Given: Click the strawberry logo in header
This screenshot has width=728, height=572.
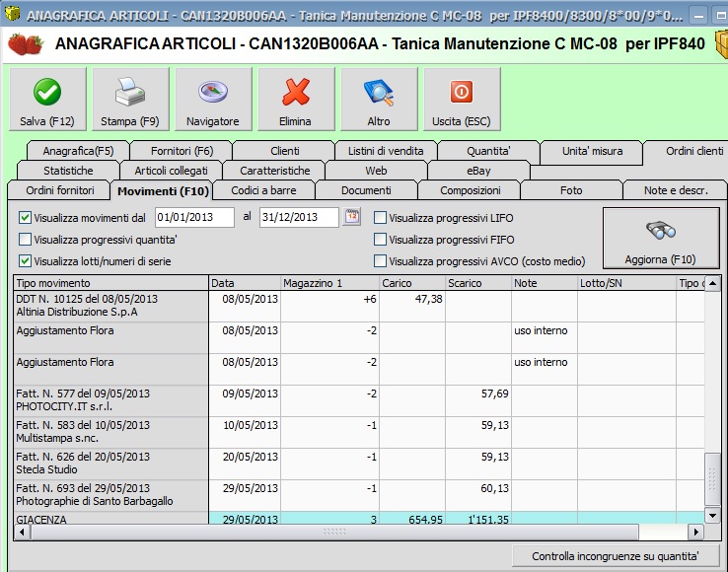Looking at the screenshot, I should (x=26, y=44).
